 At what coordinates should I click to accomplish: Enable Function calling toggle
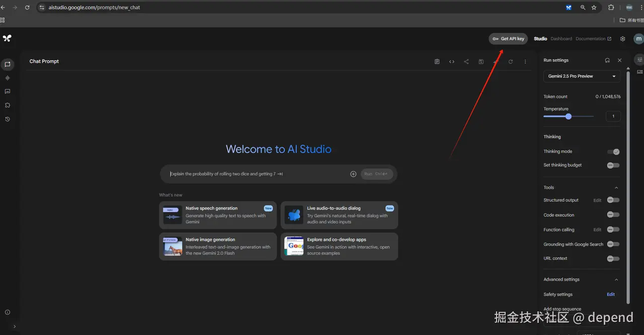[x=613, y=229]
